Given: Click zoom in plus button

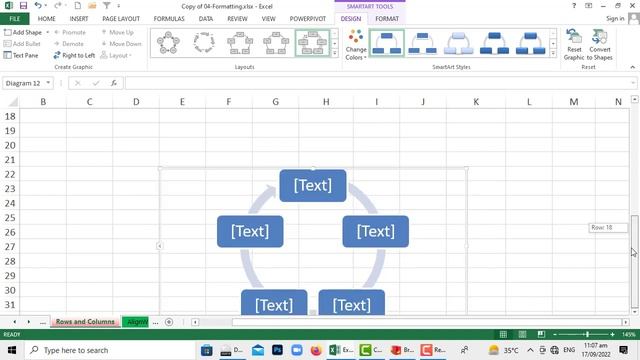Looking at the screenshot, I should click(x=612, y=334).
